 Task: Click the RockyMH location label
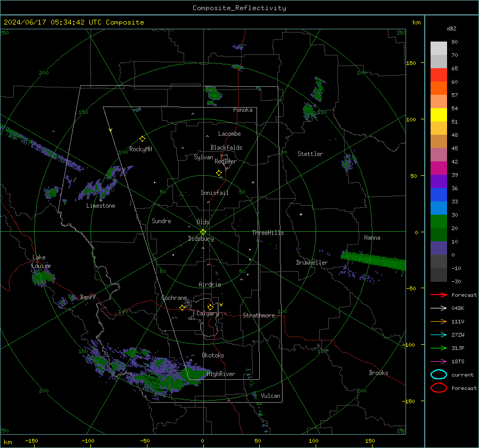[x=141, y=149]
